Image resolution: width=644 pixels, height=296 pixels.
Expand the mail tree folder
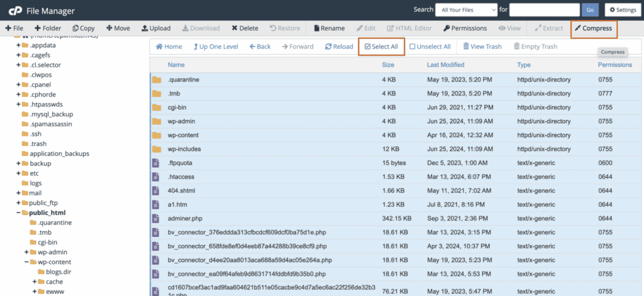(x=18, y=193)
